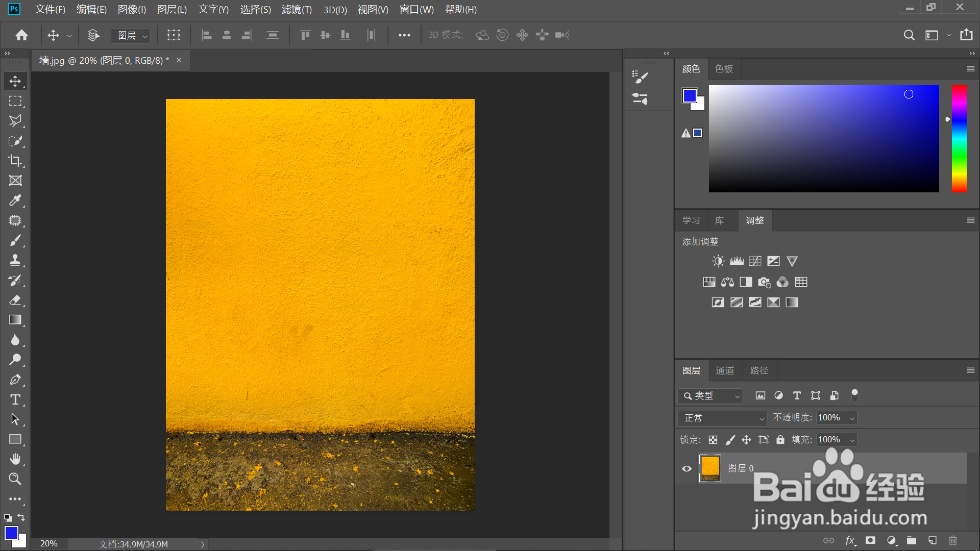The width and height of the screenshot is (980, 551).
Task: Hide 图层 0 layer visibility
Action: [687, 468]
